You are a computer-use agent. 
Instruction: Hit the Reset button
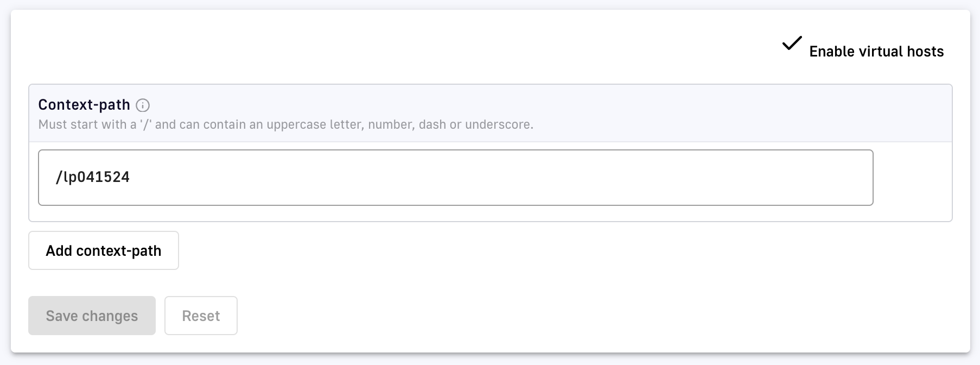pyautogui.click(x=201, y=316)
